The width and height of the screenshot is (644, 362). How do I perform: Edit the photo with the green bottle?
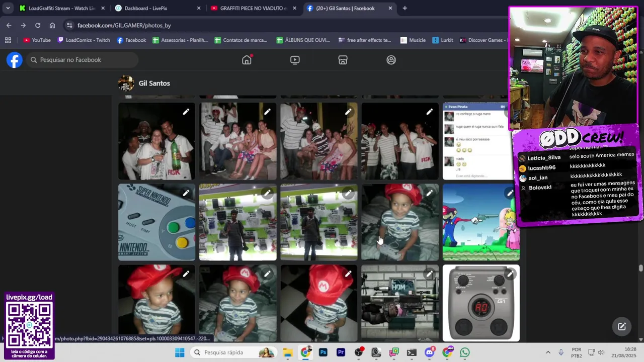tap(186, 112)
